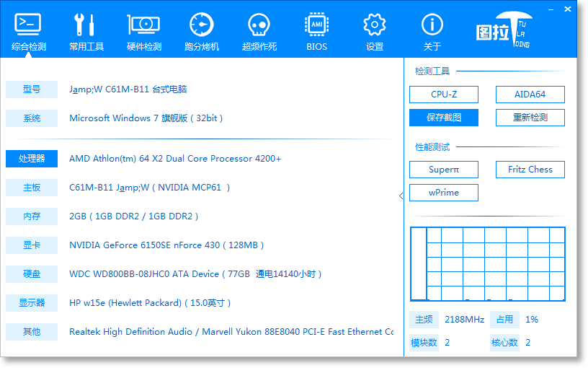Open the 设置 settings gear icon
Screen dimensions: 588x368
point(374,25)
